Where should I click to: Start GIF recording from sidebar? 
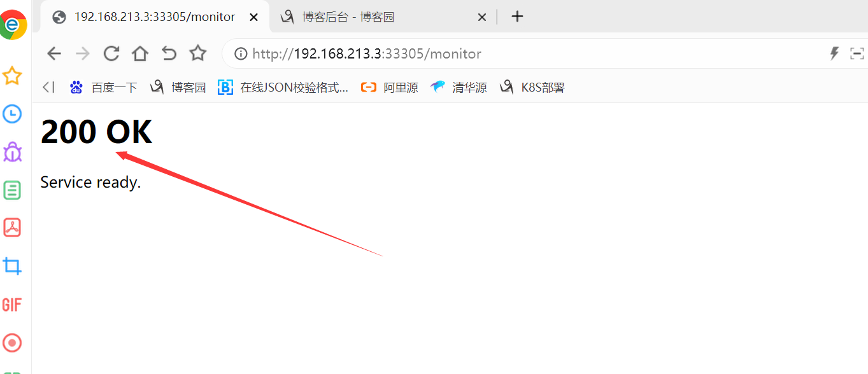pyautogui.click(x=12, y=305)
